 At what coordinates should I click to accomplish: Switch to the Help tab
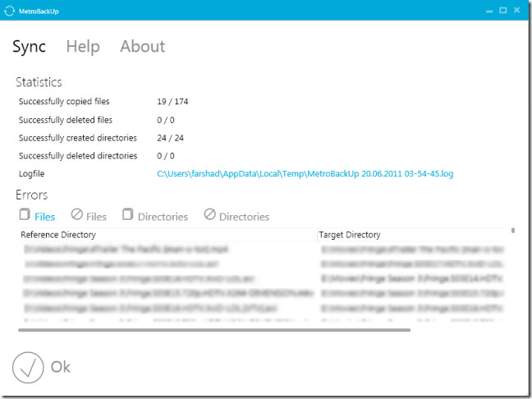pos(83,46)
